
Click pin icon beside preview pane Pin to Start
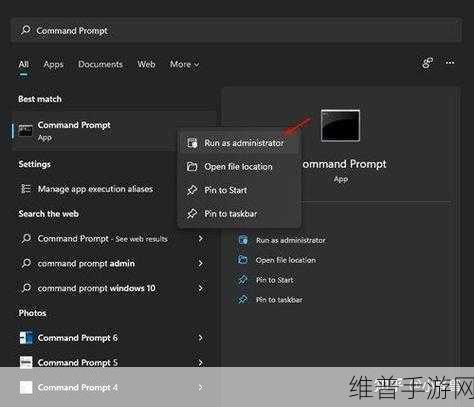click(243, 280)
